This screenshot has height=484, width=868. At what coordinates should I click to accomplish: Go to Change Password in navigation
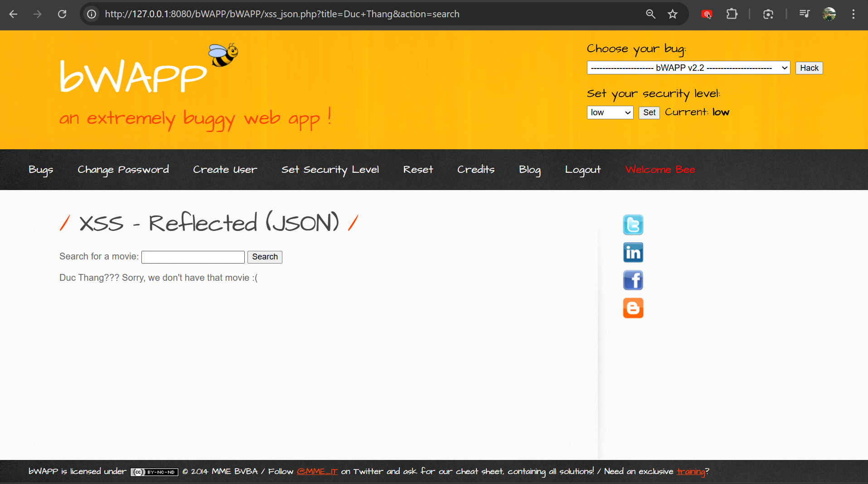tap(123, 170)
